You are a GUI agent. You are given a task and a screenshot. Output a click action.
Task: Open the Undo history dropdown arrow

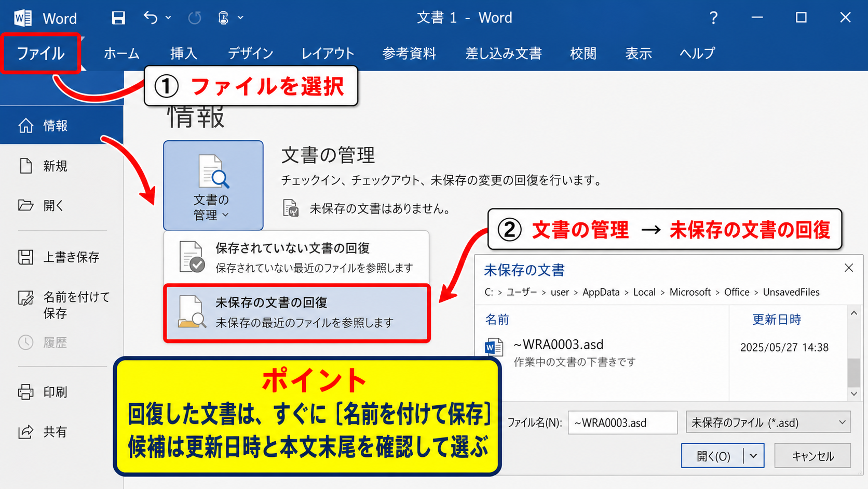pyautogui.click(x=168, y=18)
